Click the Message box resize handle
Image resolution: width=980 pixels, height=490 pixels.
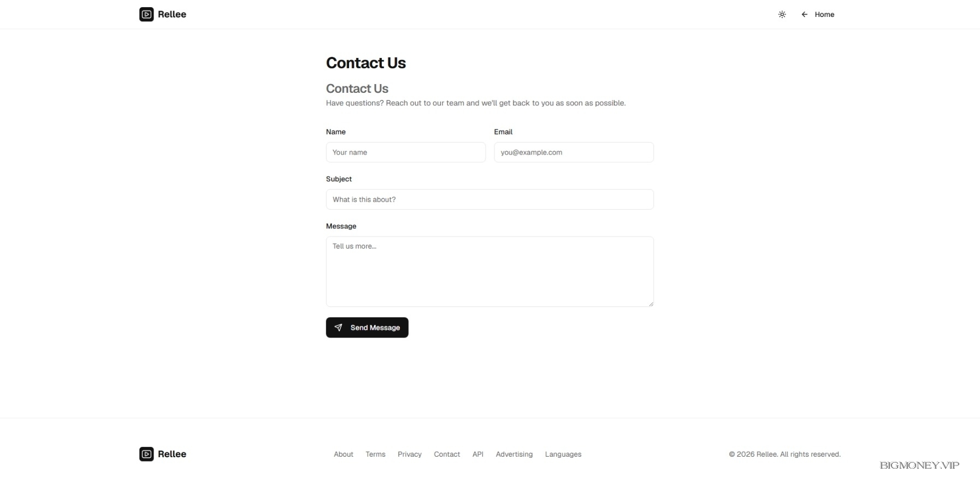(651, 304)
